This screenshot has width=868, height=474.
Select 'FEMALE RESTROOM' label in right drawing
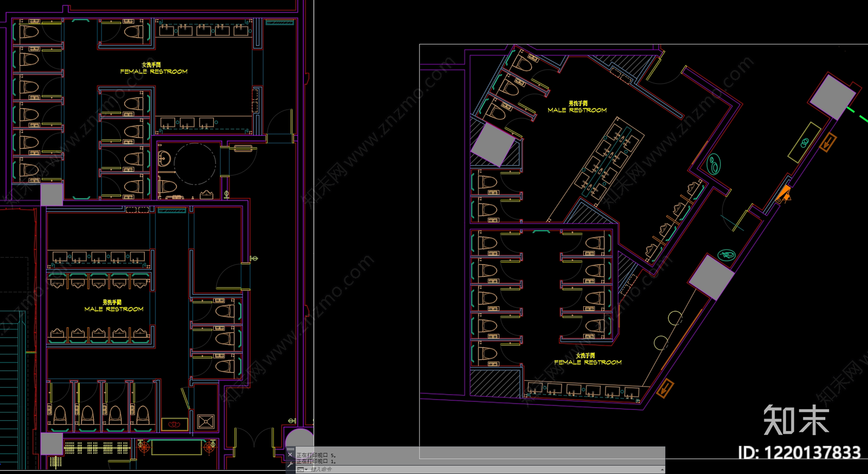(588, 362)
